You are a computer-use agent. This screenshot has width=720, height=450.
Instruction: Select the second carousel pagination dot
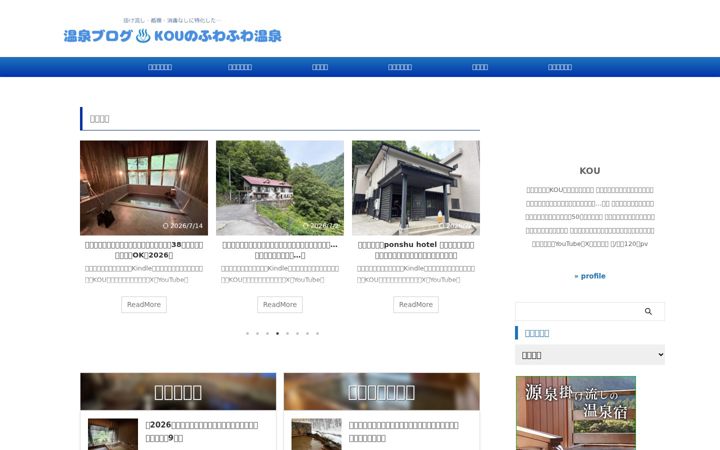tap(258, 333)
